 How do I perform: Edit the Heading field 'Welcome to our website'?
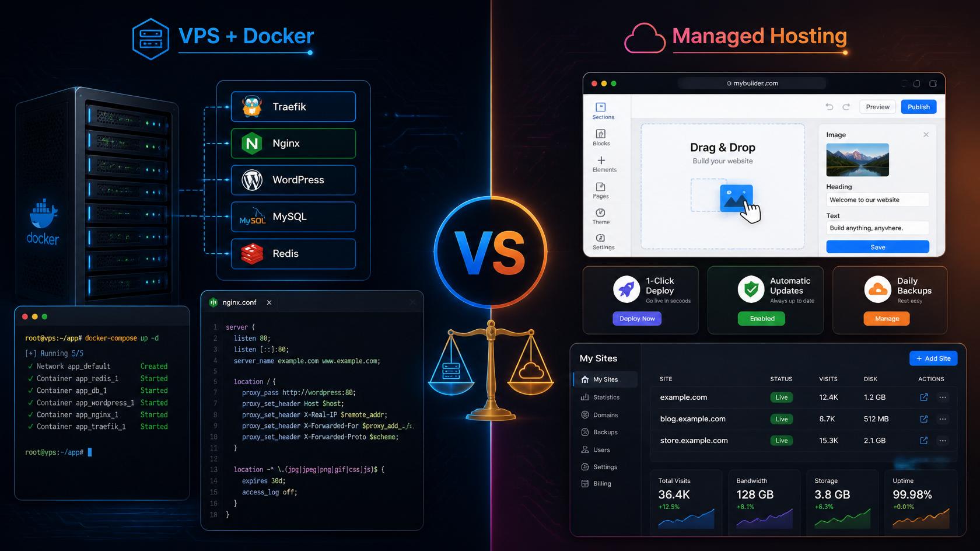click(x=877, y=200)
